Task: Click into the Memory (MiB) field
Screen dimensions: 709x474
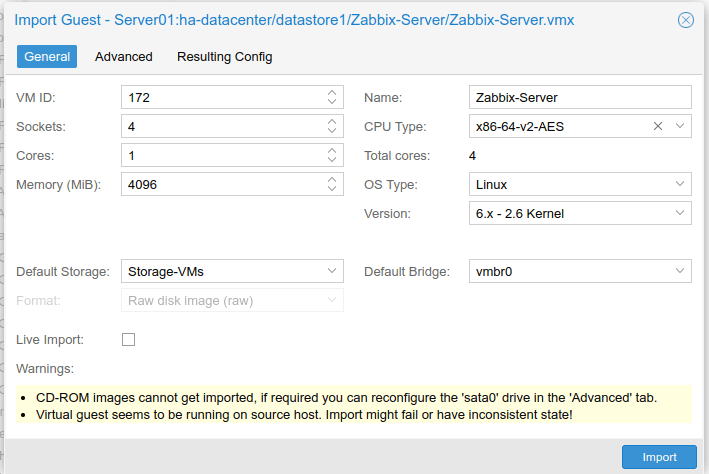Action: point(224,184)
